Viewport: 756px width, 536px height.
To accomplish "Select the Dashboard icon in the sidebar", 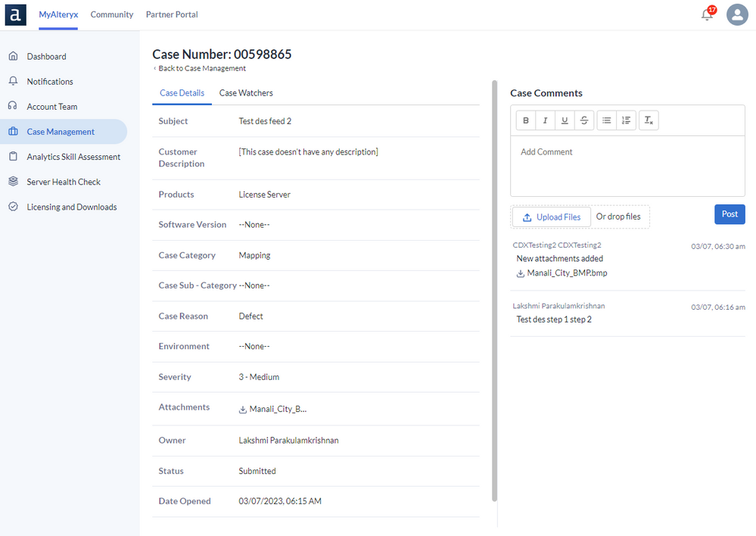I will pyautogui.click(x=13, y=56).
